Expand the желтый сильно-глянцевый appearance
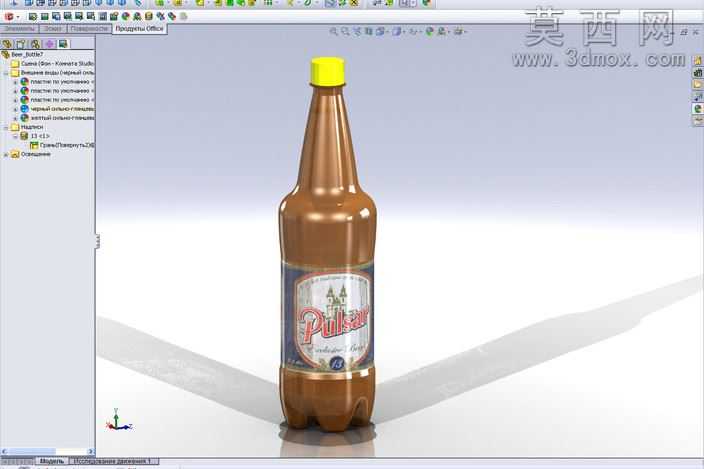 pos(15,118)
